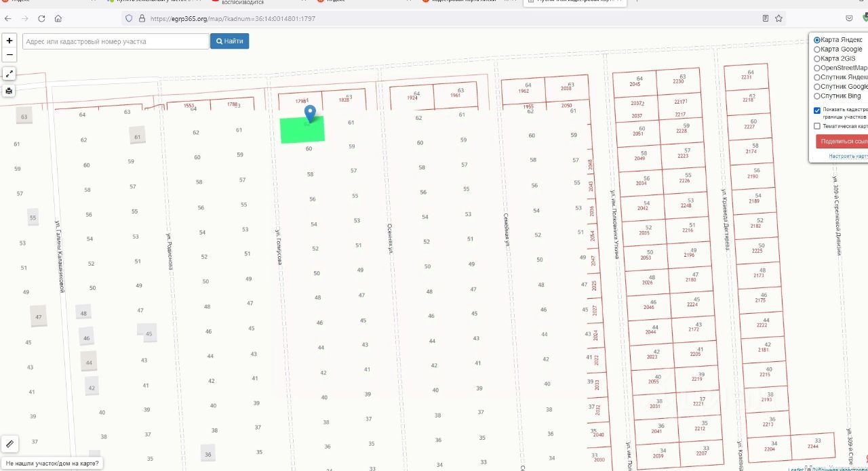Viewport: 868px width, 471px height.
Task: Zoom out of the cadastral map
Action: [x=9, y=55]
